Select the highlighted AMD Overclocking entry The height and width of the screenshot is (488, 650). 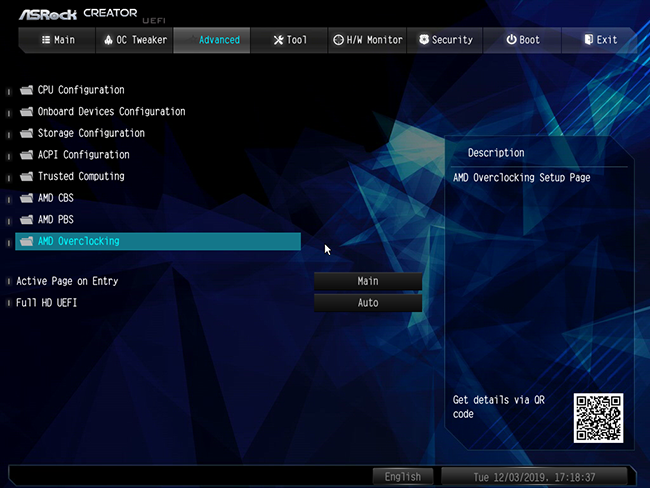point(158,241)
